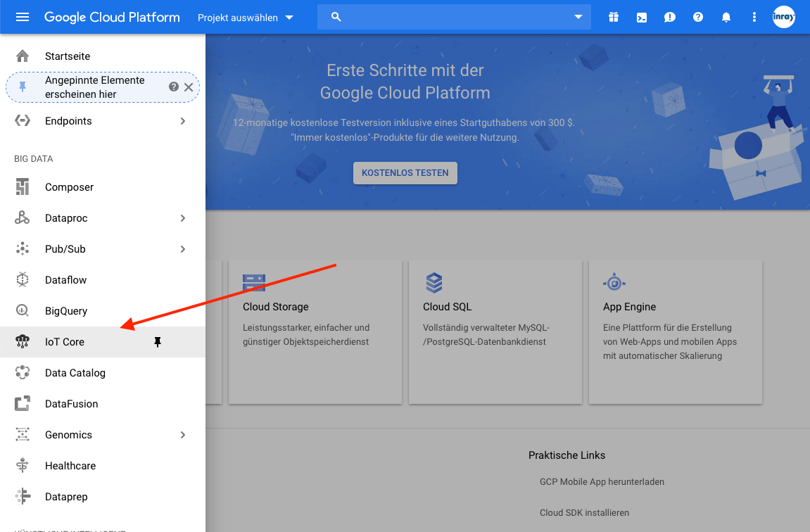Toggle the hamburger navigation menu

tap(20, 17)
